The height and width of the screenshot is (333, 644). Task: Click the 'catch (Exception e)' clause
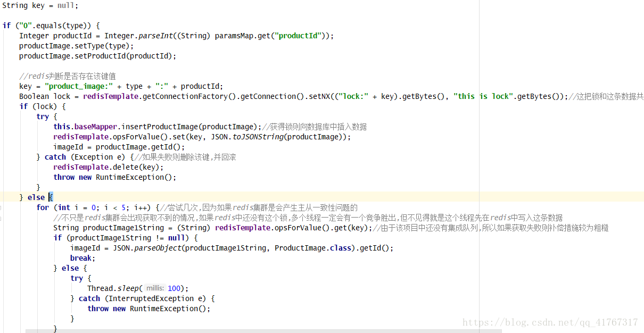pos(85,157)
